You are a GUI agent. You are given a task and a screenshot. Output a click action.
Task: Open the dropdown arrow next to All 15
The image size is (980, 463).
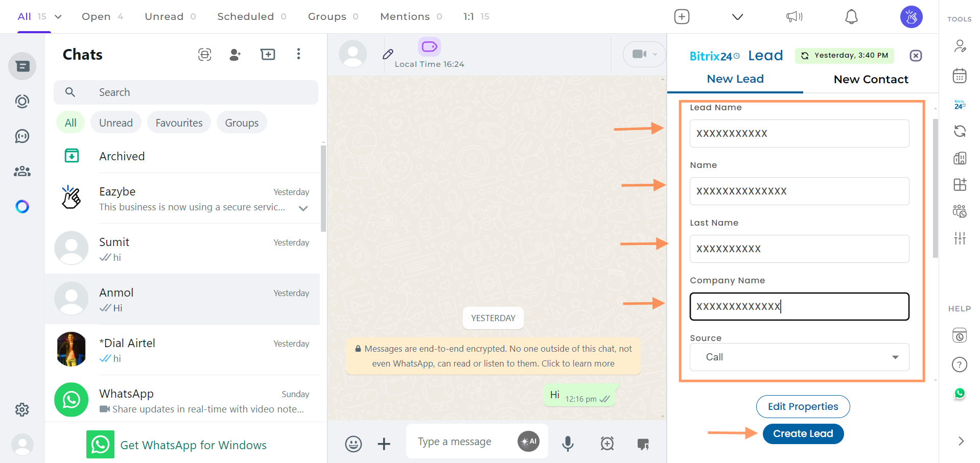58,17
